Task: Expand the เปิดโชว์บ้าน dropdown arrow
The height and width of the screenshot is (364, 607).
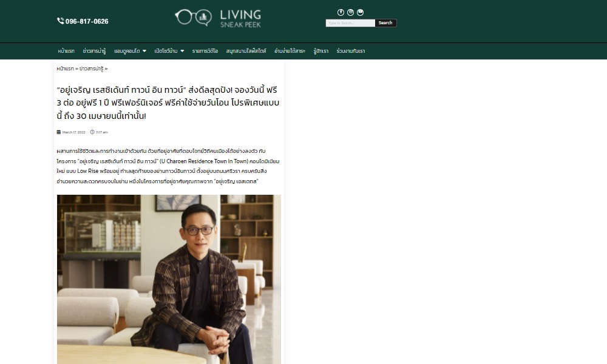Action: pyautogui.click(x=182, y=51)
